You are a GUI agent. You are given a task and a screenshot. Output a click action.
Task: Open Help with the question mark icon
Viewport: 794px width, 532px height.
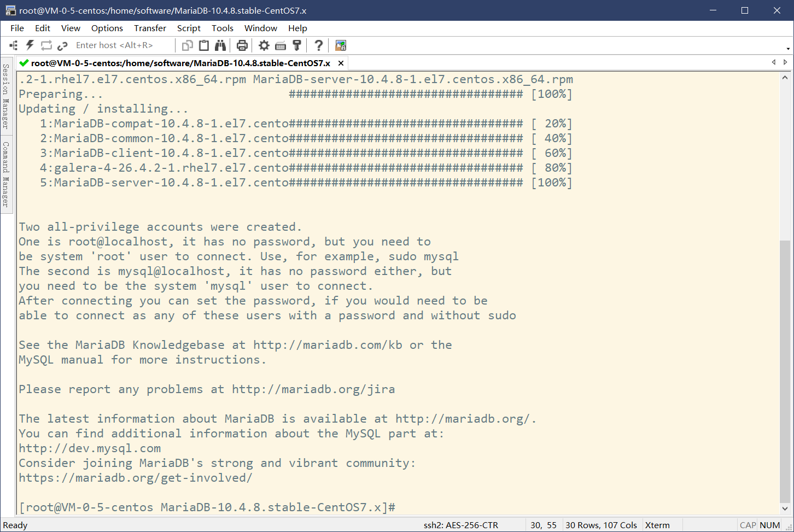(x=319, y=45)
